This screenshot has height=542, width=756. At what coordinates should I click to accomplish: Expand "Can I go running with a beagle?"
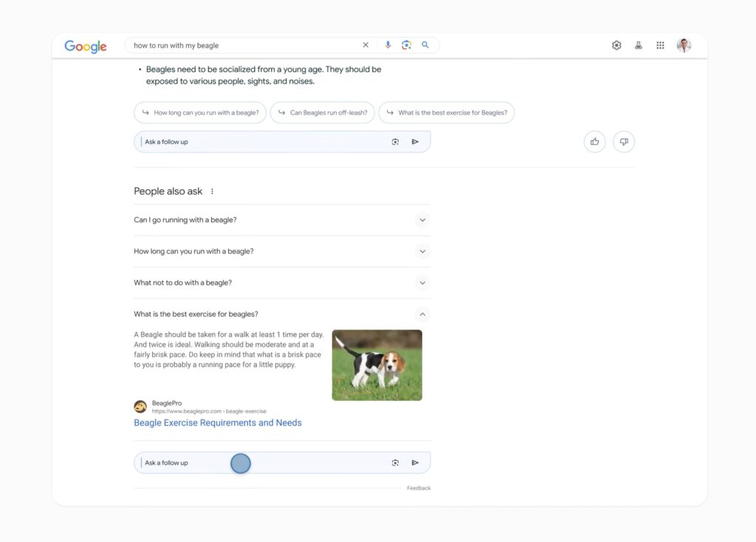(x=422, y=220)
